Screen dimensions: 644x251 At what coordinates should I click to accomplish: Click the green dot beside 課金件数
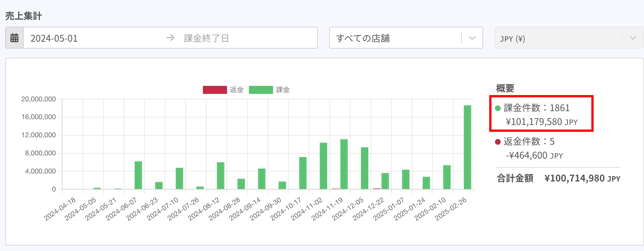(x=498, y=108)
